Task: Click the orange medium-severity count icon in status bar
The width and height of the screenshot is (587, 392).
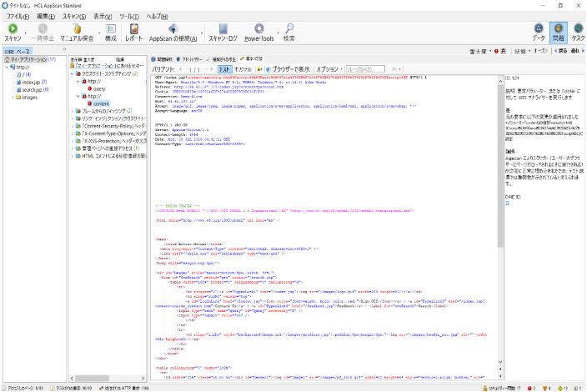Action: [545, 389]
